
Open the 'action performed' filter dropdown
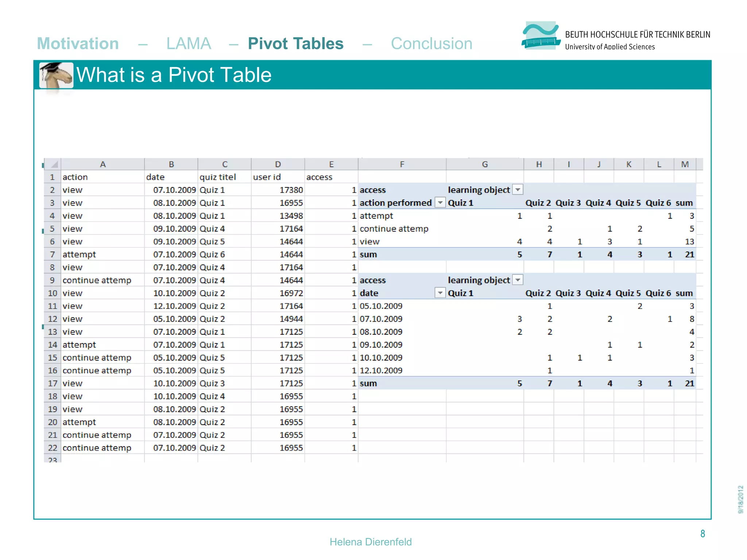click(x=440, y=203)
